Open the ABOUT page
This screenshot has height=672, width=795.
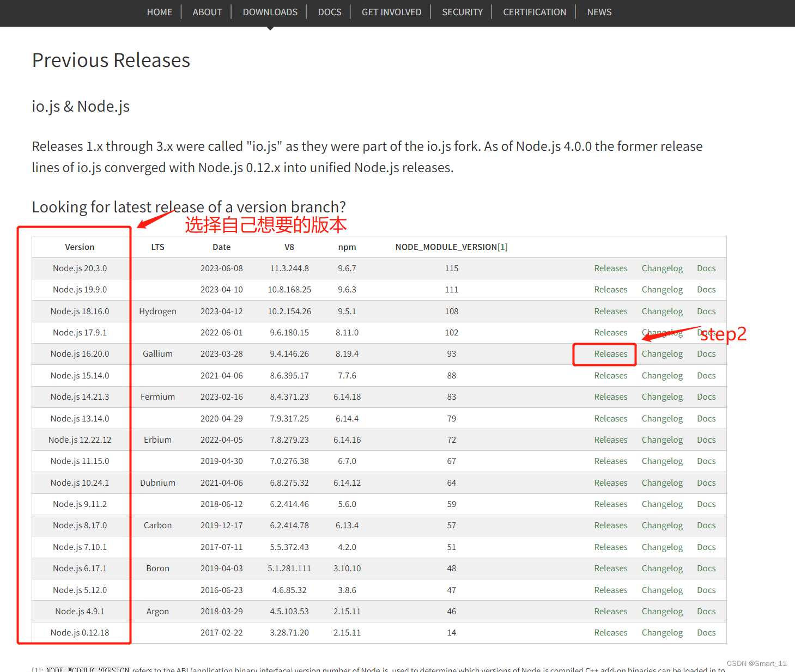coord(207,12)
